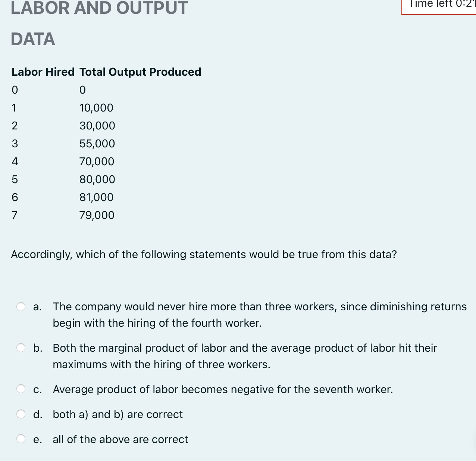476x461 pixels.
Task: Choose the 'all of the above are correct' answer
Action: (120, 439)
